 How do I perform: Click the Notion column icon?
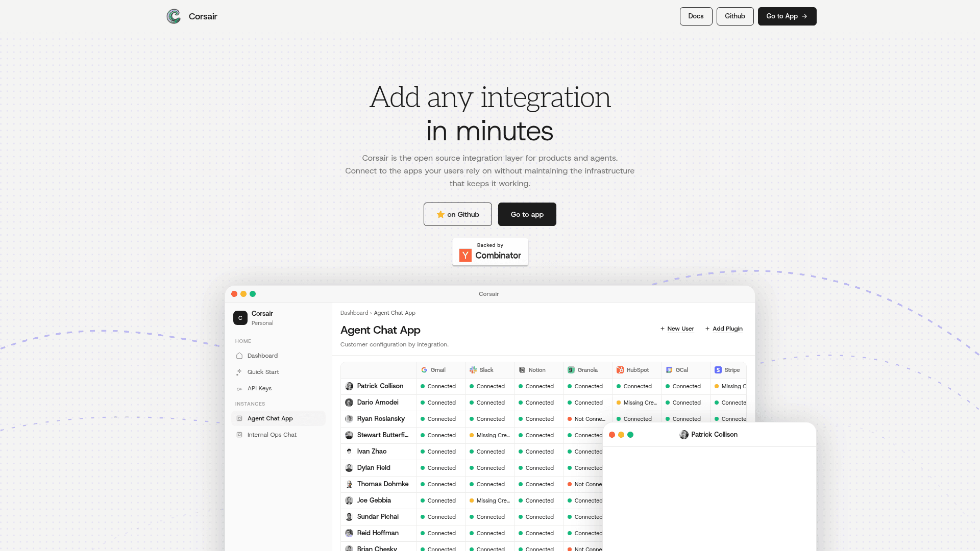coord(522,370)
